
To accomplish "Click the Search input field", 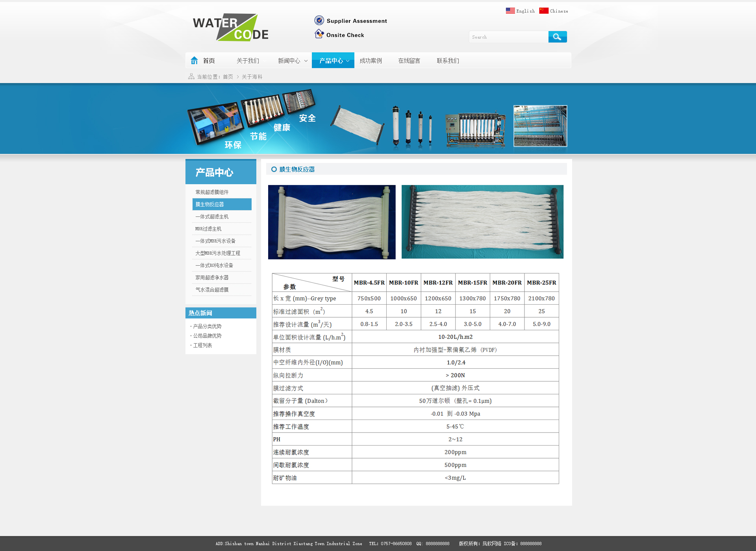I will click(508, 37).
